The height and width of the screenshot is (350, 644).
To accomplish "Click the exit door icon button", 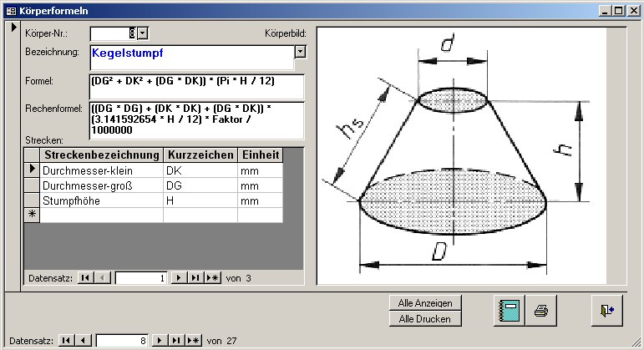I will pyautogui.click(x=606, y=310).
